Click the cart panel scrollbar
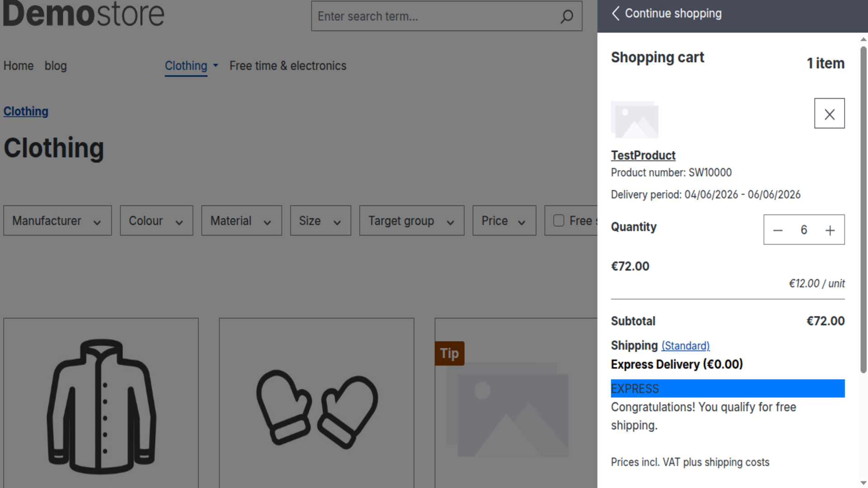The width and height of the screenshot is (868, 488). 863,210
